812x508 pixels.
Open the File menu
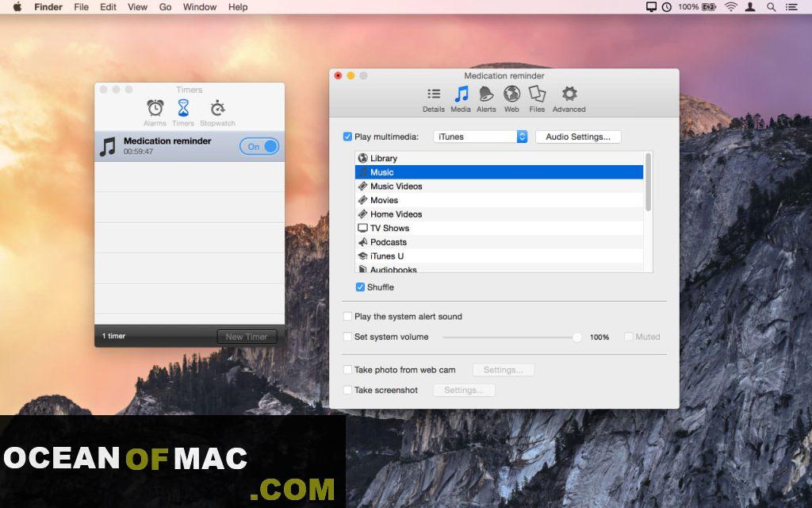[82, 6]
